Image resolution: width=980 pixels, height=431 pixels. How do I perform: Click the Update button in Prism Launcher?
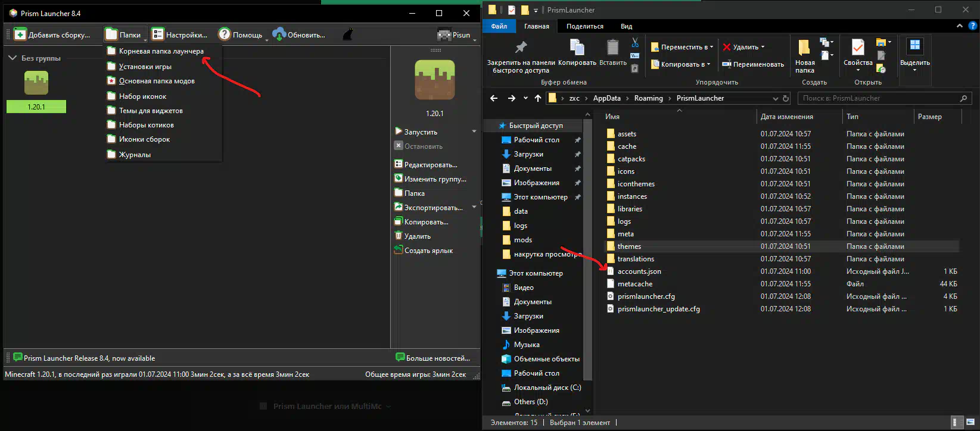[x=298, y=35]
